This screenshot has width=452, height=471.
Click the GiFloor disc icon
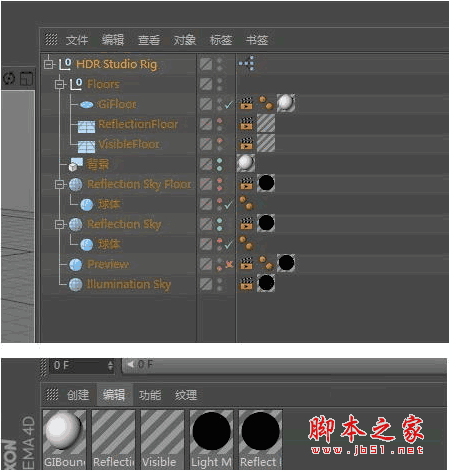[87, 105]
